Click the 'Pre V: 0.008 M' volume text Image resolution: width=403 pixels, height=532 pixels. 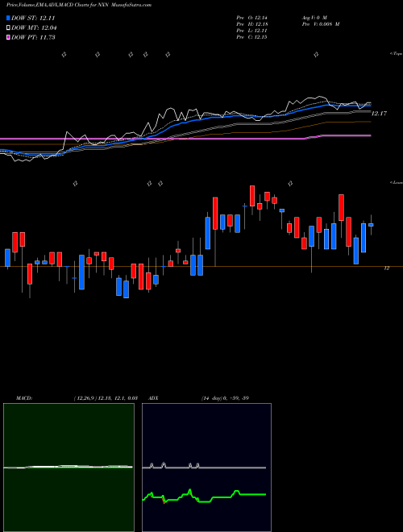click(322, 24)
